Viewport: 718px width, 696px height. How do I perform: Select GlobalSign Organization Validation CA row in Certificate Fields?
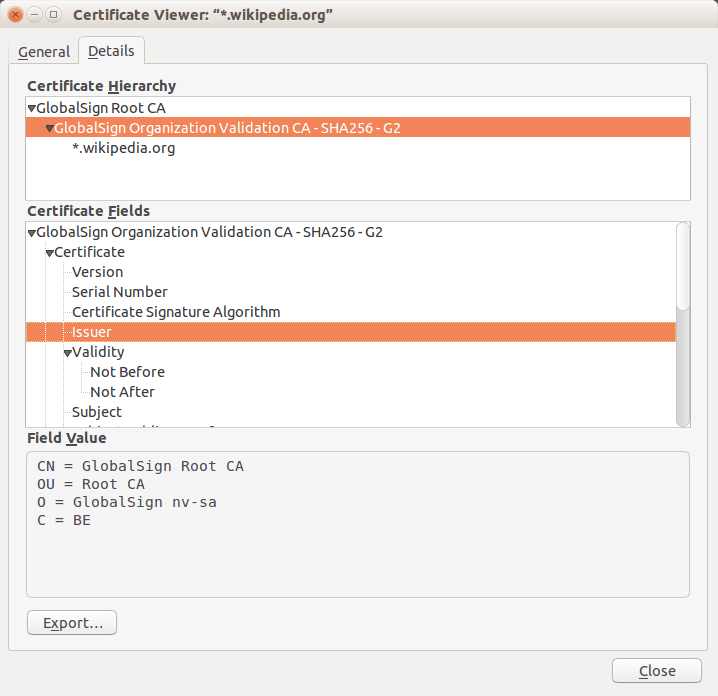tap(351, 232)
